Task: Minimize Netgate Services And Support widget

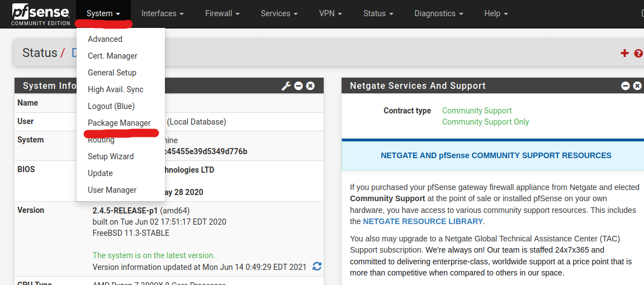Action: point(626,86)
